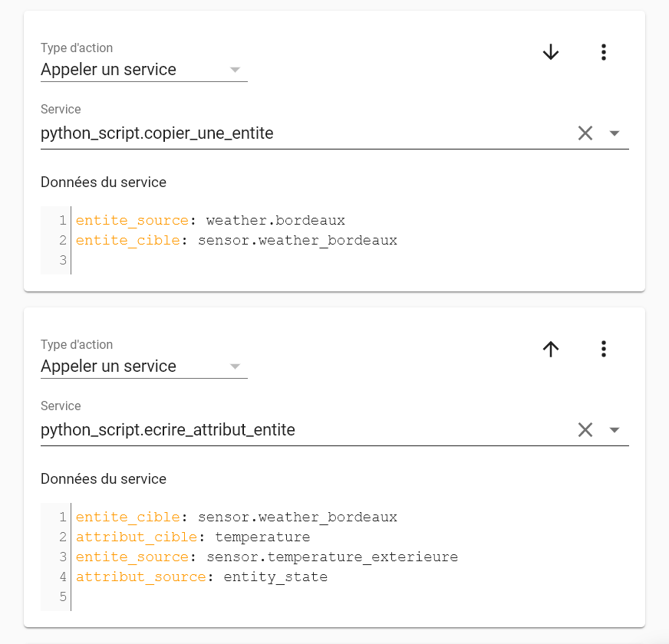669x644 pixels.
Task: Click the python_script.copier_une_entite service input
Action: tap(305, 133)
